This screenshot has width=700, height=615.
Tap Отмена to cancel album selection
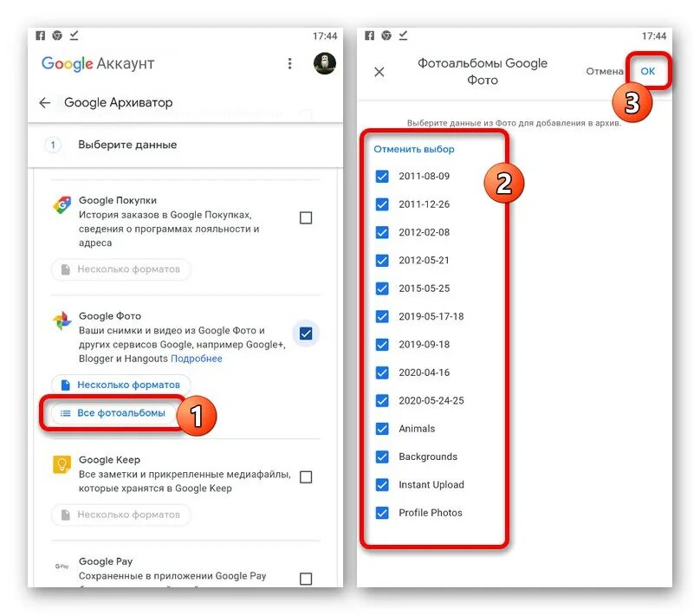[605, 71]
